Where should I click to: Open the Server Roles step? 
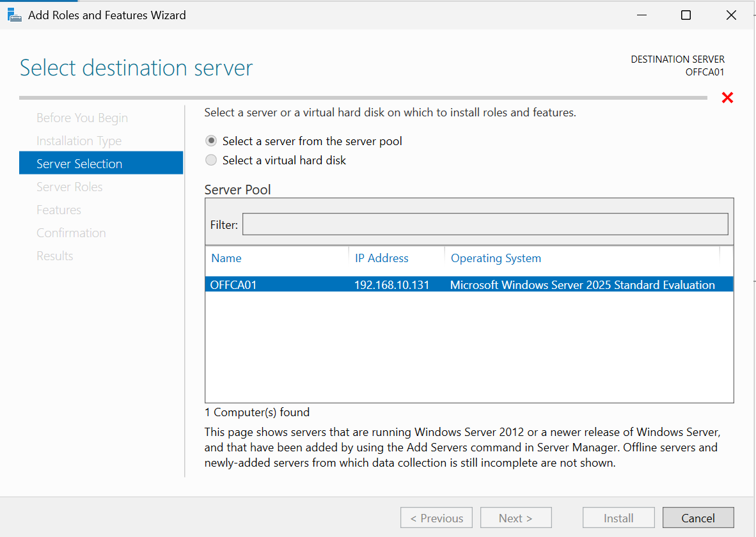(x=69, y=187)
